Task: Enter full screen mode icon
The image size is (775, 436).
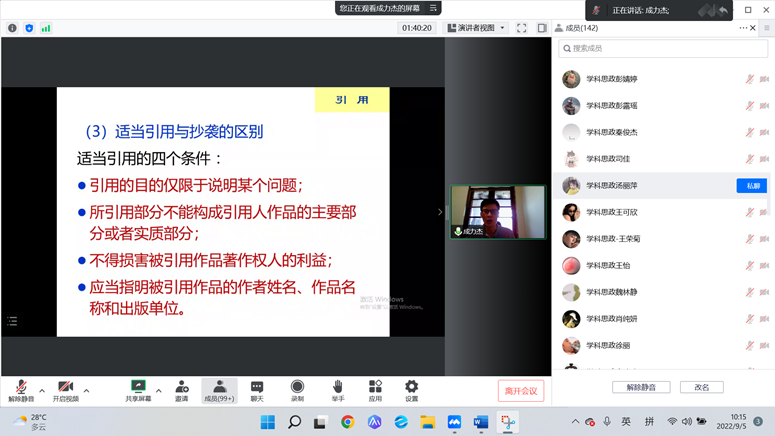Action: coord(522,28)
